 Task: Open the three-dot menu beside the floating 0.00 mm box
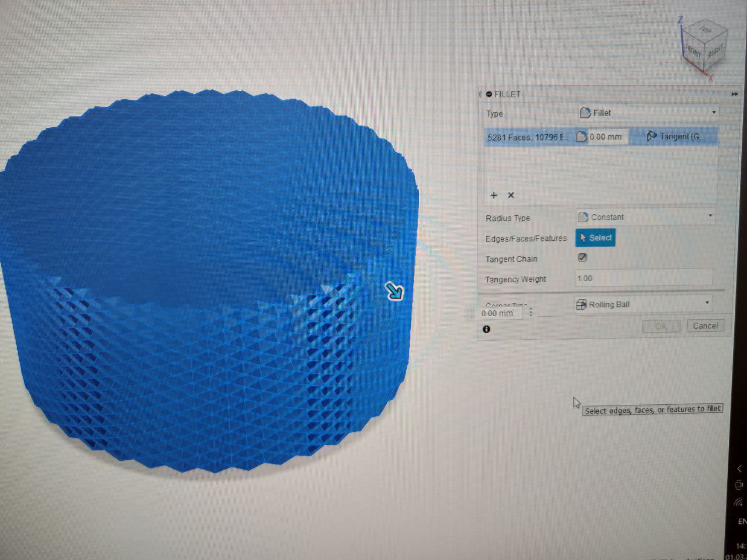[530, 312]
